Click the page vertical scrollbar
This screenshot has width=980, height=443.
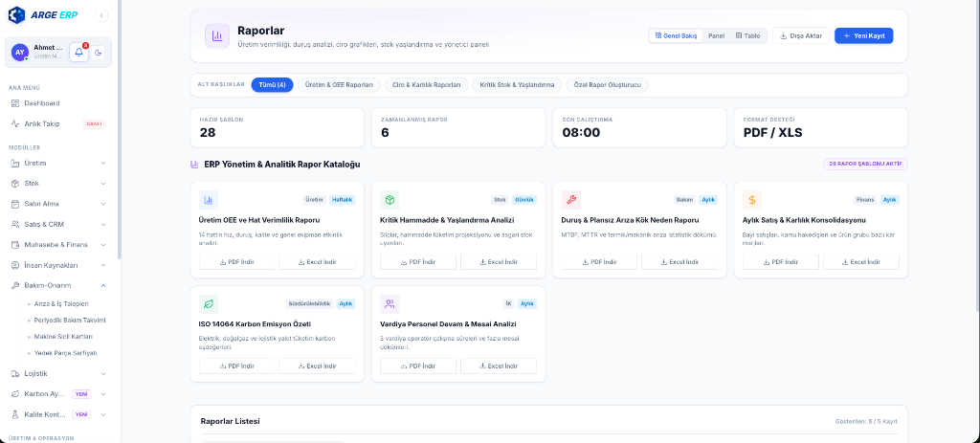976,156
